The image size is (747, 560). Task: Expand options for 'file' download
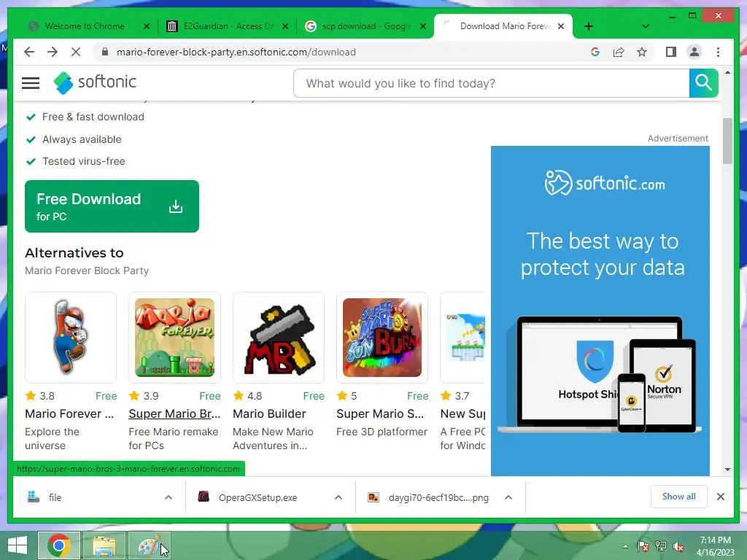click(169, 497)
